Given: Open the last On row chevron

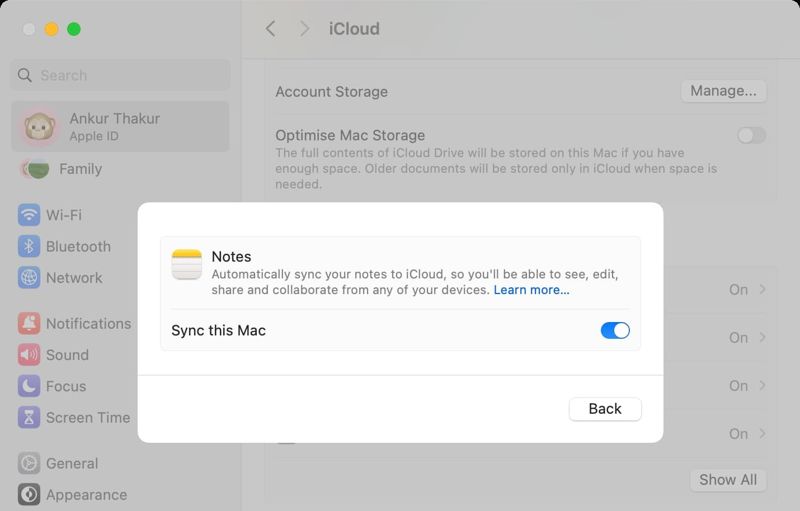Looking at the screenshot, I should (763, 434).
